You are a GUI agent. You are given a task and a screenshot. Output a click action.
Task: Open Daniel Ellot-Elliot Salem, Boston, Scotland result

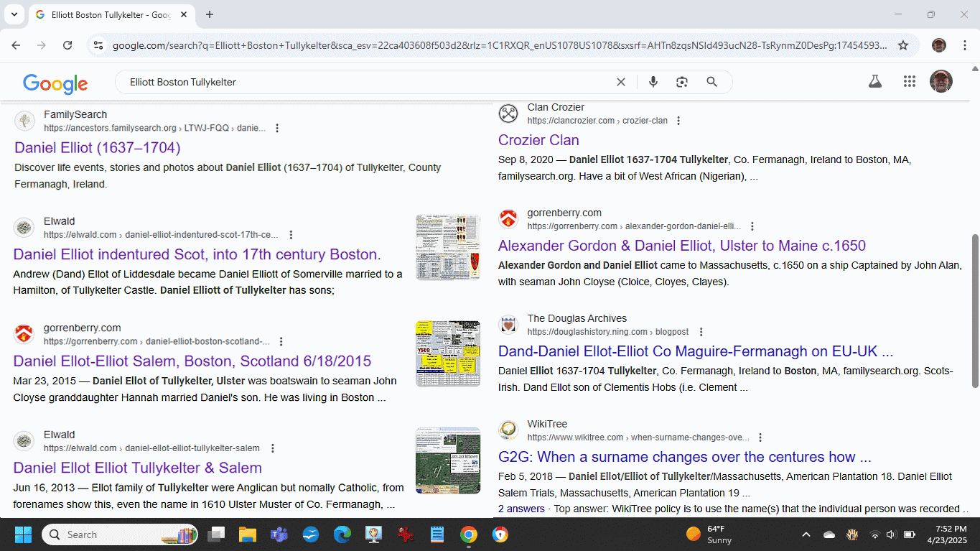point(192,361)
